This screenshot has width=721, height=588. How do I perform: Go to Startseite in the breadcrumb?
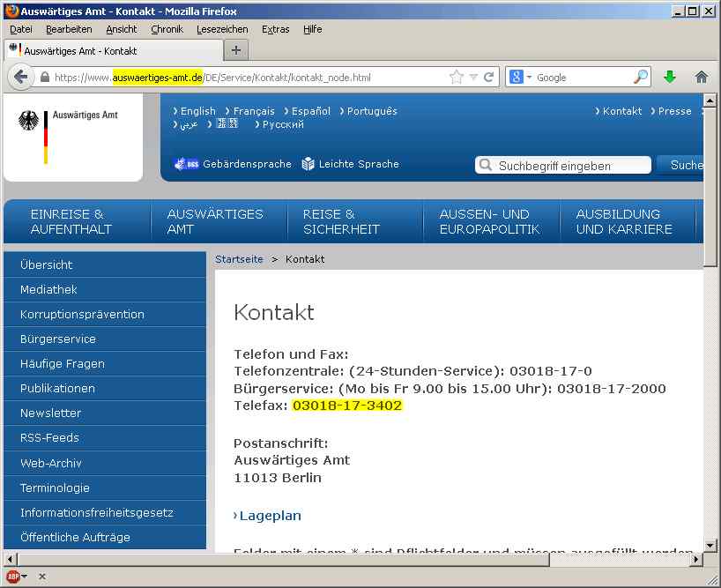click(239, 259)
